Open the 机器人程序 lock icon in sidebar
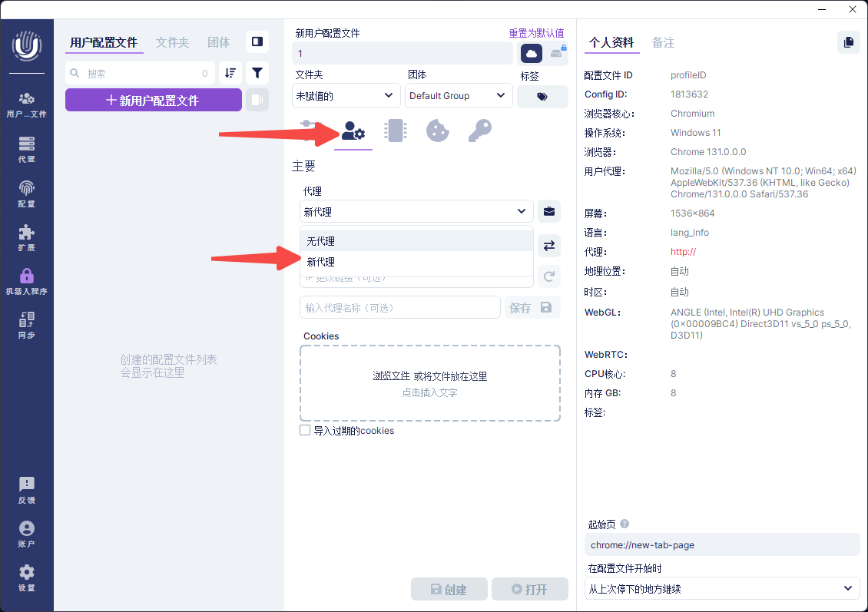The height and width of the screenshot is (612, 868). 27,281
